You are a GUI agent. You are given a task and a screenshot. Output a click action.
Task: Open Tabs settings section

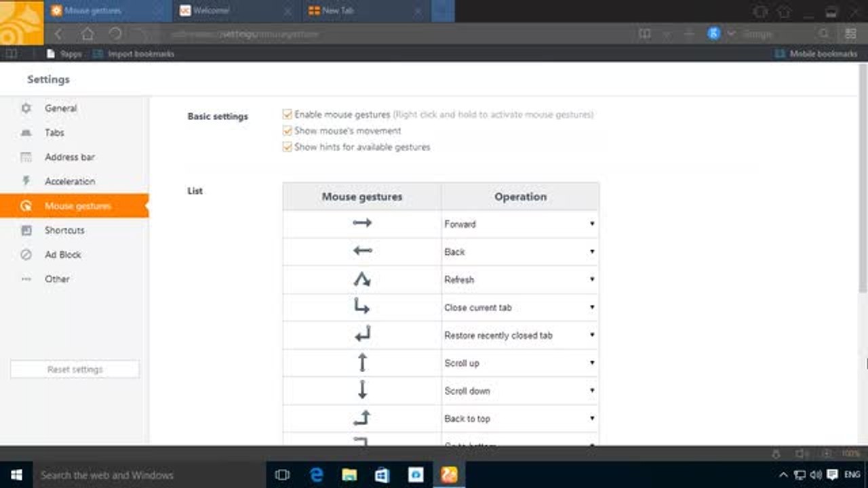74,133
